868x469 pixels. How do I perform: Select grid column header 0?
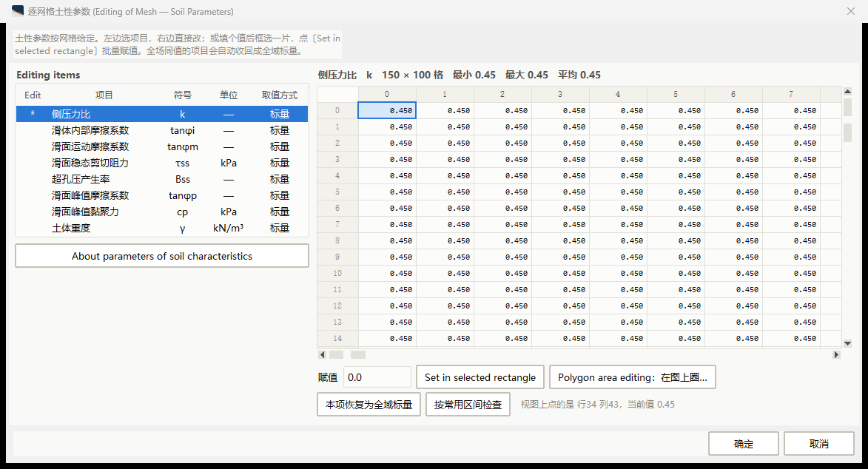tap(387, 94)
